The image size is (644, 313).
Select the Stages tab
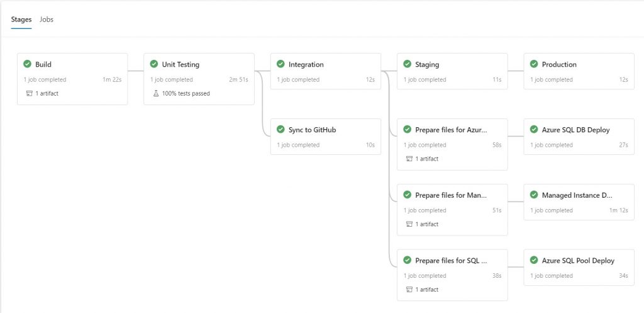(21, 20)
